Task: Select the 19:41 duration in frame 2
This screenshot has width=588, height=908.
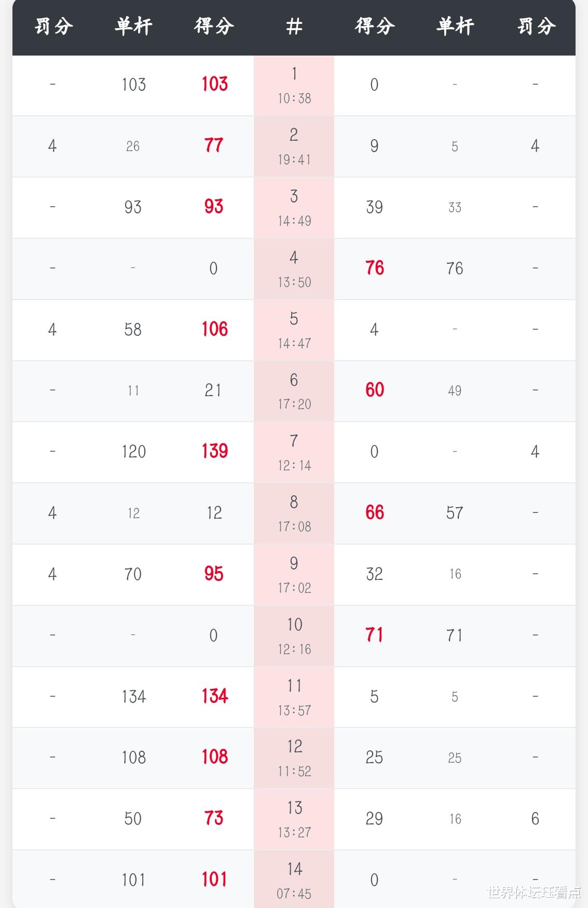Action: point(294,159)
